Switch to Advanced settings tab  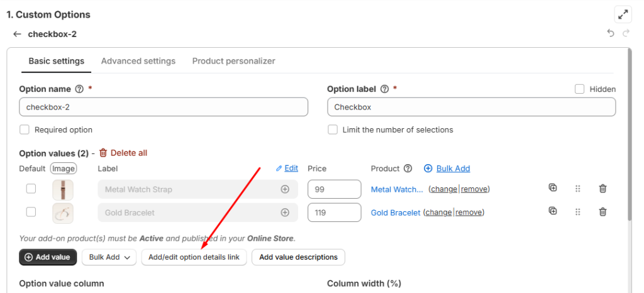(x=138, y=61)
